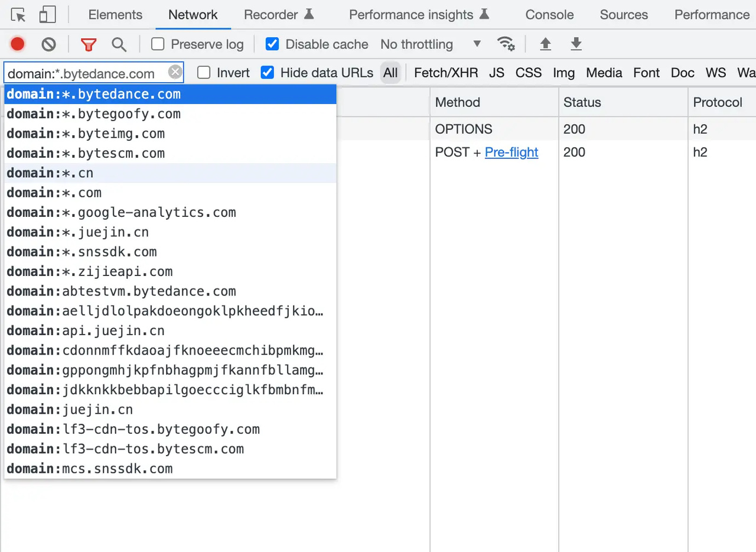Clear the network log
The image size is (756, 552).
(x=48, y=44)
